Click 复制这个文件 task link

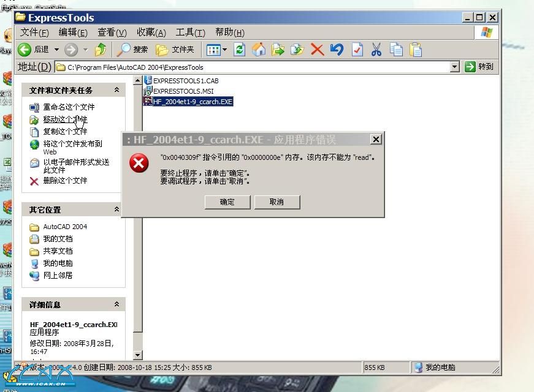tap(65, 131)
